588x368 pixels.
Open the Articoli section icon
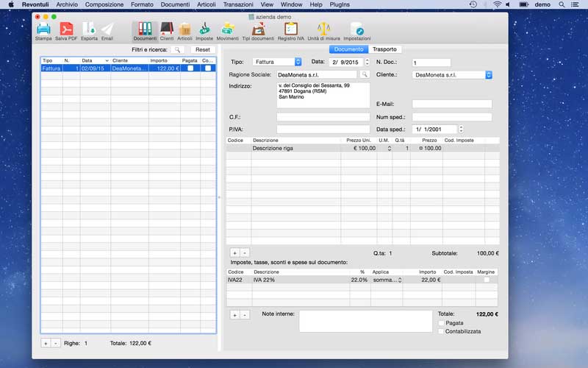point(184,29)
